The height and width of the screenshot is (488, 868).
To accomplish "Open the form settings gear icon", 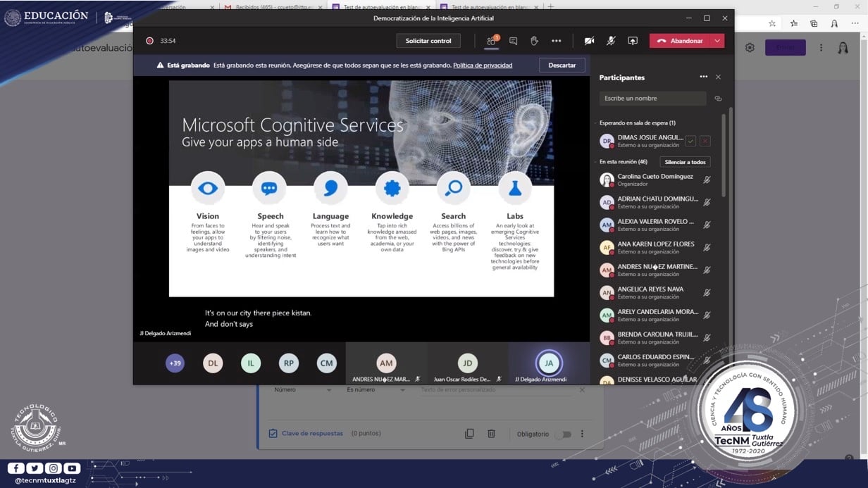I will 750,48.
